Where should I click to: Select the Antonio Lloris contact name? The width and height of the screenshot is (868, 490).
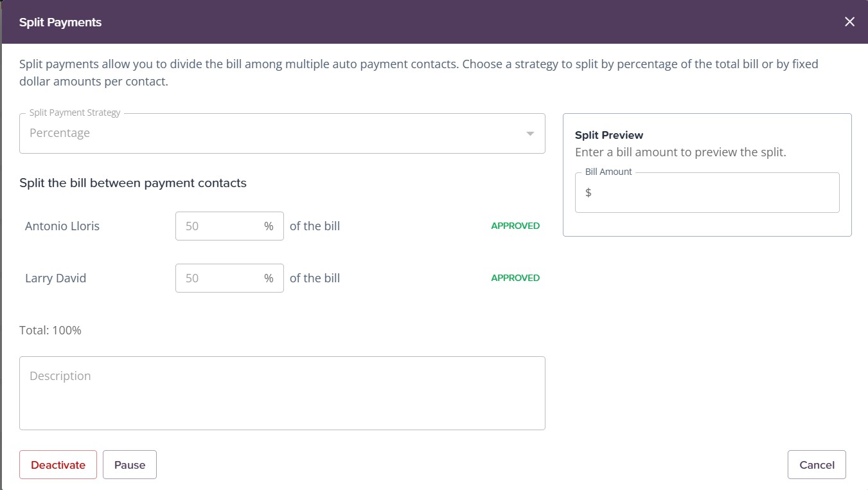[62, 226]
